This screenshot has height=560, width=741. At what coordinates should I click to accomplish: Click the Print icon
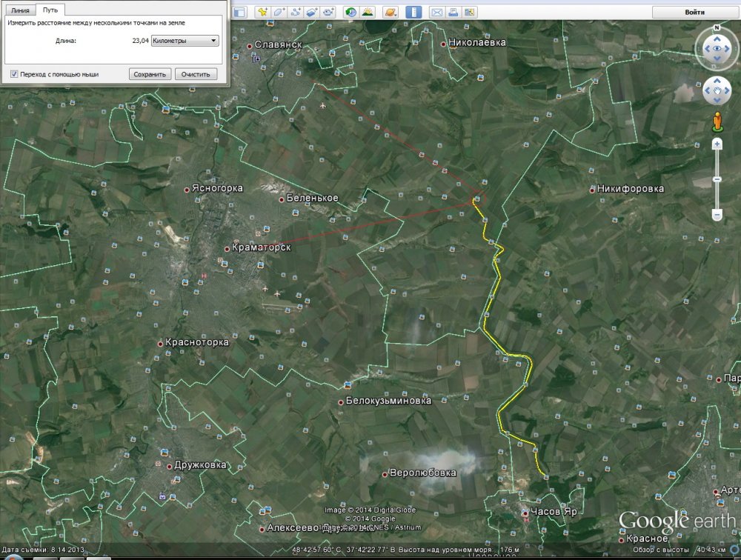[x=453, y=13]
